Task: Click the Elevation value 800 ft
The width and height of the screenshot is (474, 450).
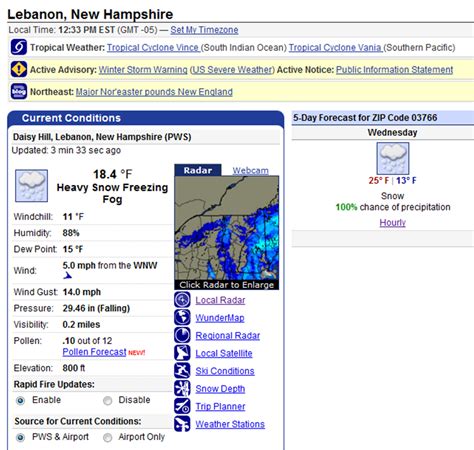Action: tap(74, 368)
